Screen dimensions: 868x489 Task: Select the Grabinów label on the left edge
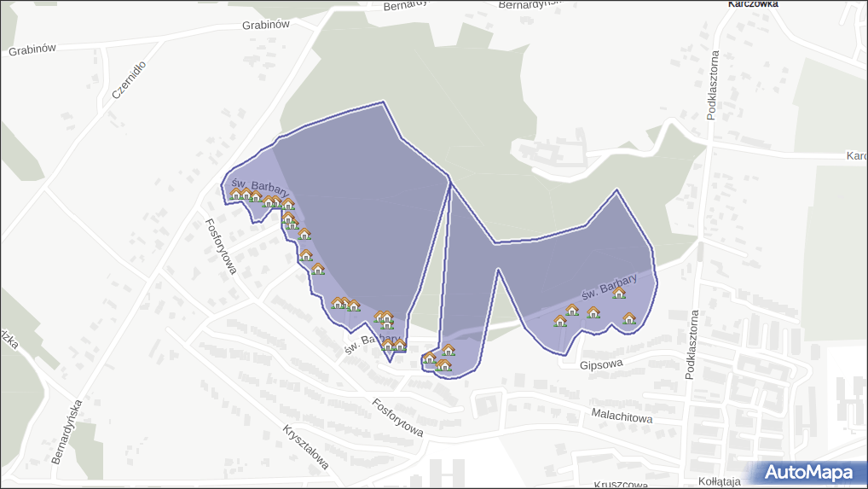(32, 49)
